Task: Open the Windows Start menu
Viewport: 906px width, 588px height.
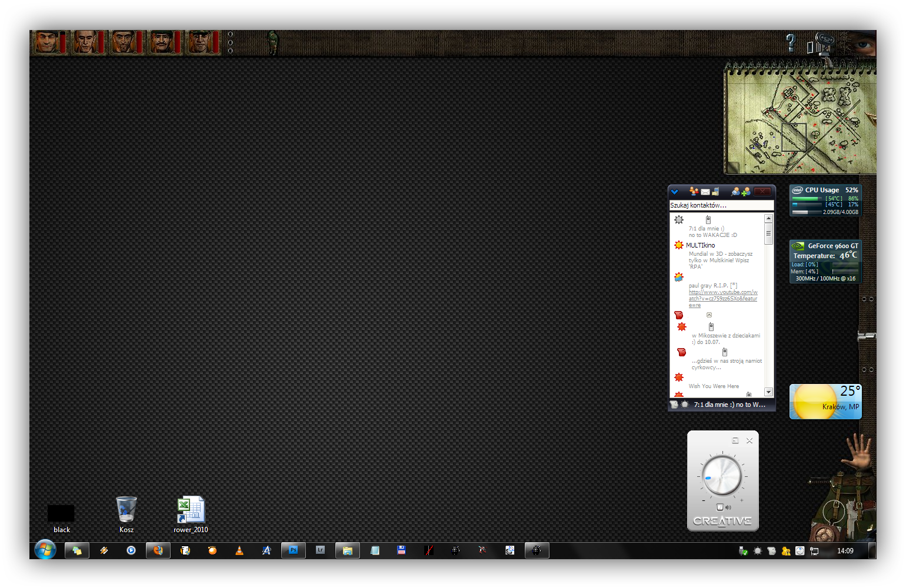Action: coord(45,550)
